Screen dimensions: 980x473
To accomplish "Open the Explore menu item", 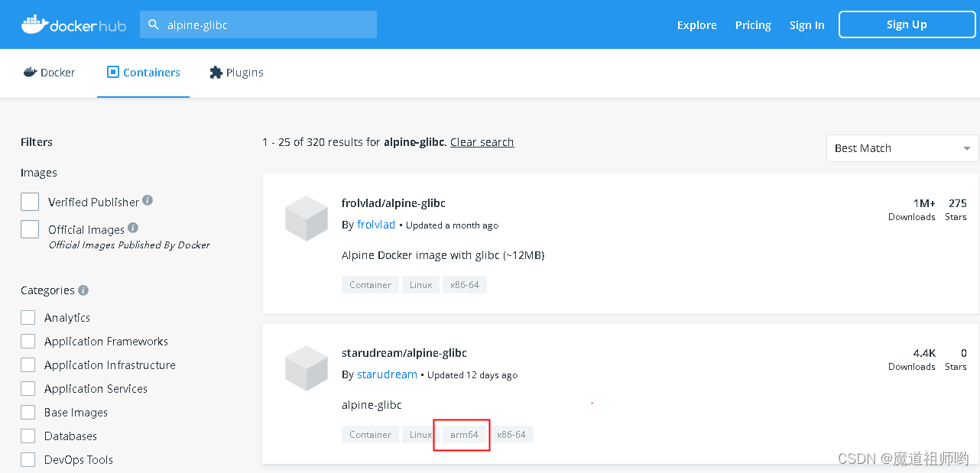I will point(696,24).
